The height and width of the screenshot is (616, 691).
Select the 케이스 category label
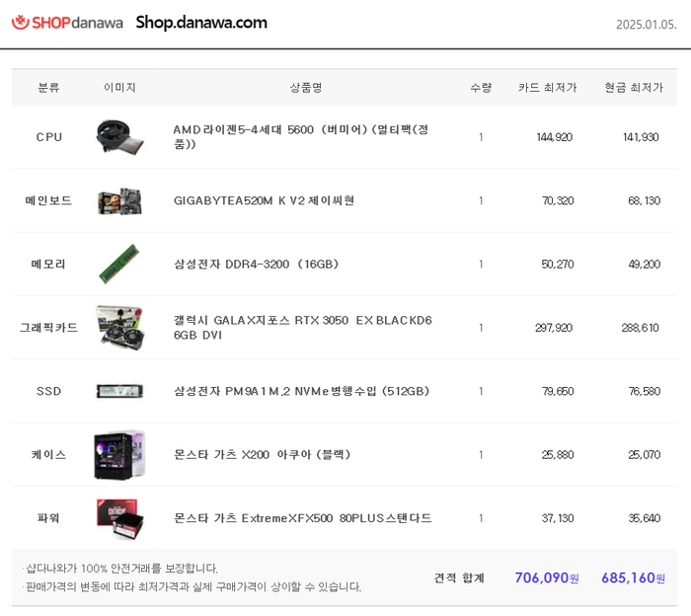48,454
